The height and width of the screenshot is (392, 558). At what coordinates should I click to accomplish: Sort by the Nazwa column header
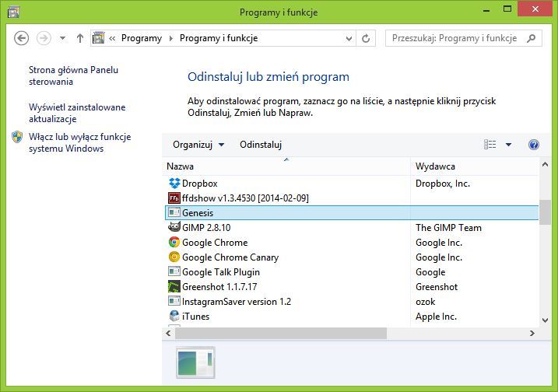coord(286,166)
